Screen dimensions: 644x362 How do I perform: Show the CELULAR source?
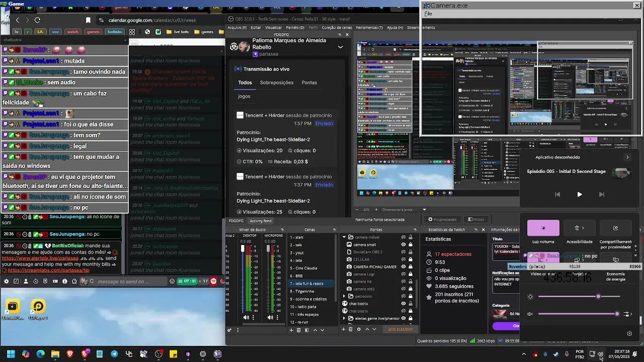(403, 259)
